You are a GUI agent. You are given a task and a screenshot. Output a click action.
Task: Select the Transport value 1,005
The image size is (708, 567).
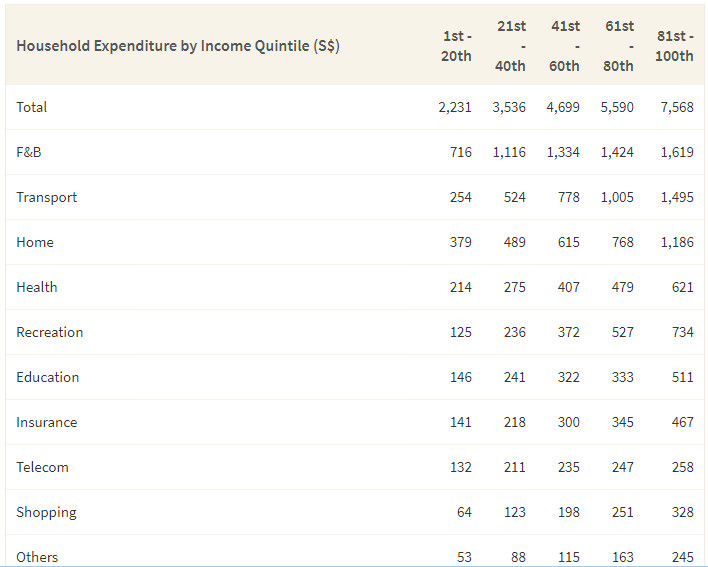coord(617,197)
